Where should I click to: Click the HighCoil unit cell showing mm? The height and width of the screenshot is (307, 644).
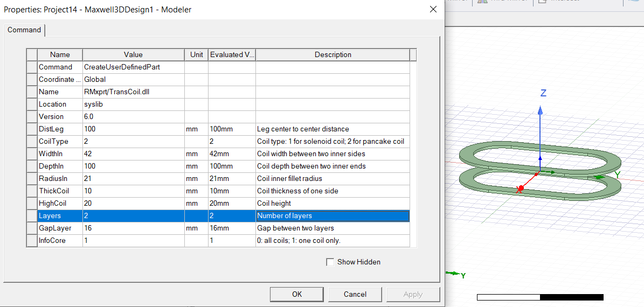pos(196,204)
